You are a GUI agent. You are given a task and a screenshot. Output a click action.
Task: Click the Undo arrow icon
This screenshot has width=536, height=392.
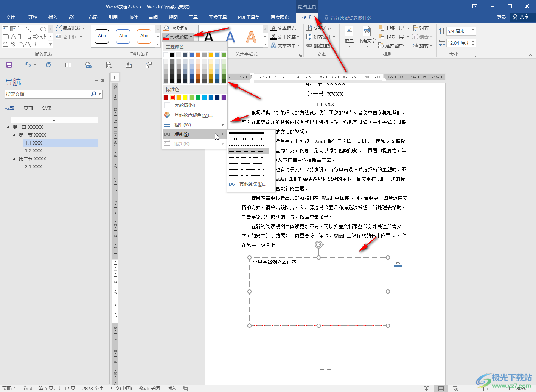click(x=28, y=65)
